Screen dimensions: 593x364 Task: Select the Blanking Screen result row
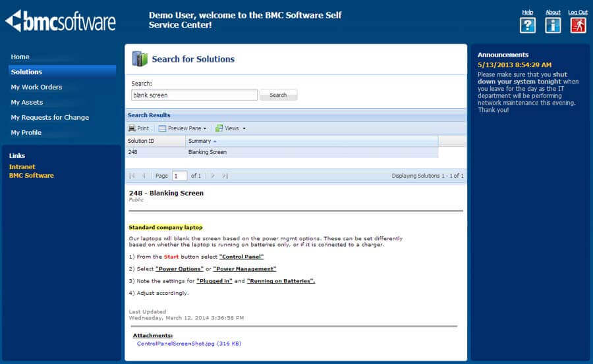[x=282, y=152]
